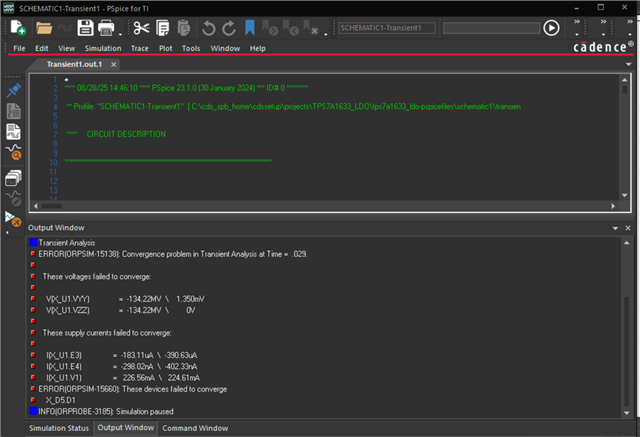
Task: Open the Edit menu
Action: [42, 48]
